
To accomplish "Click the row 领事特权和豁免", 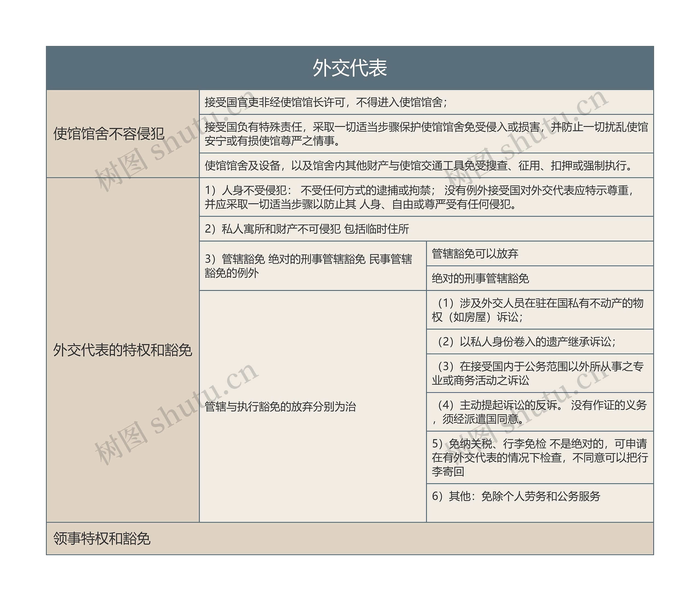I will (x=350, y=538).
